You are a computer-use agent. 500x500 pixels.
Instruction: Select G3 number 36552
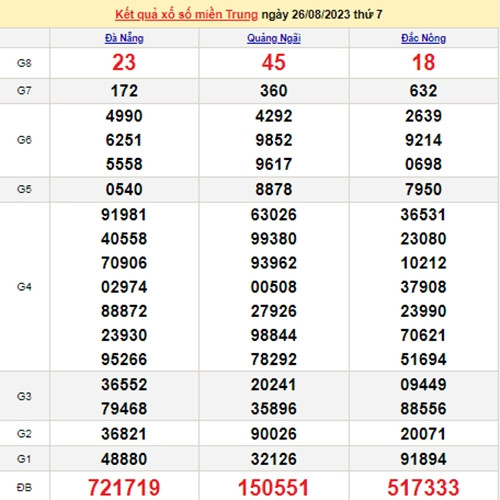pos(124,384)
